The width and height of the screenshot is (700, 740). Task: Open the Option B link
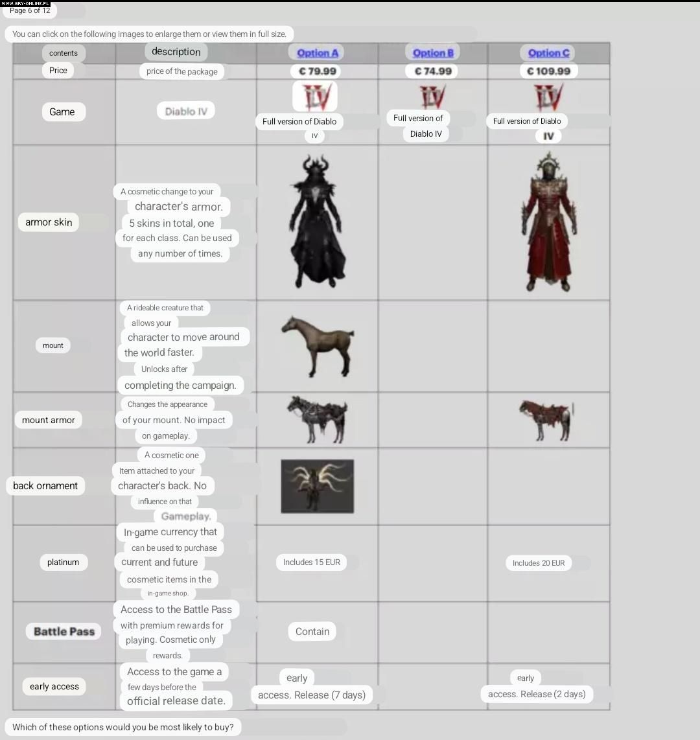(433, 53)
